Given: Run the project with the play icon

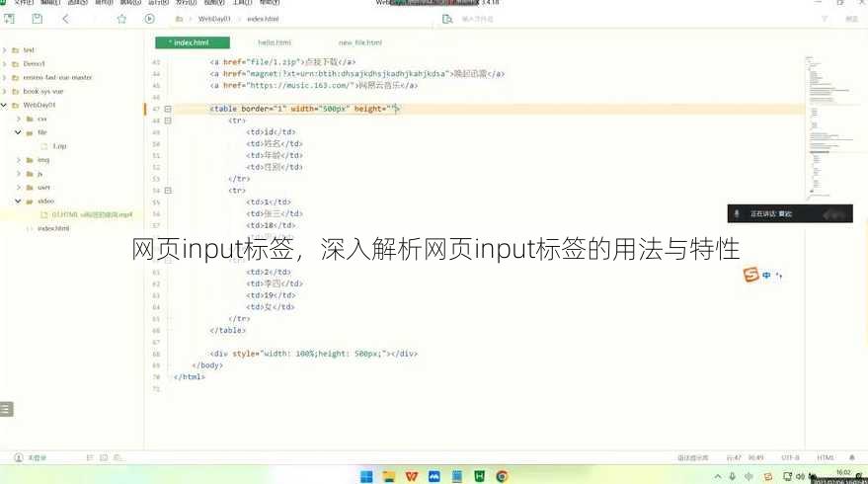Looking at the screenshot, I should (x=149, y=19).
